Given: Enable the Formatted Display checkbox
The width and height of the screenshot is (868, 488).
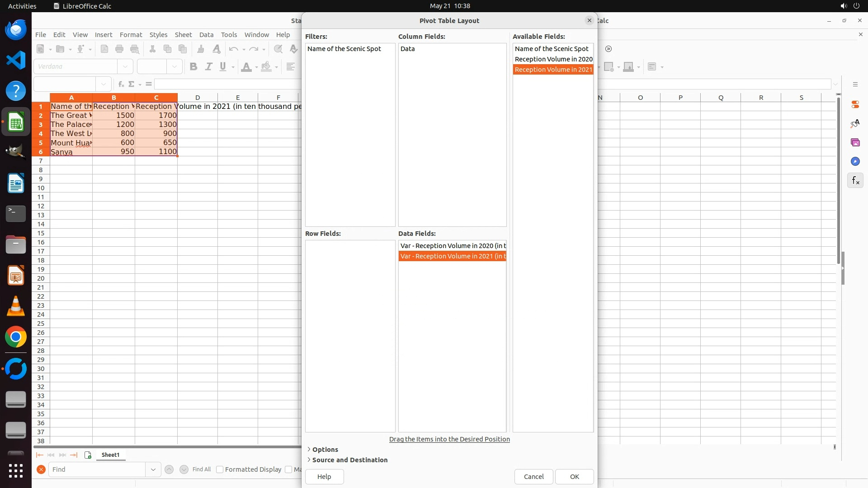Looking at the screenshot, I should [220, 469].
